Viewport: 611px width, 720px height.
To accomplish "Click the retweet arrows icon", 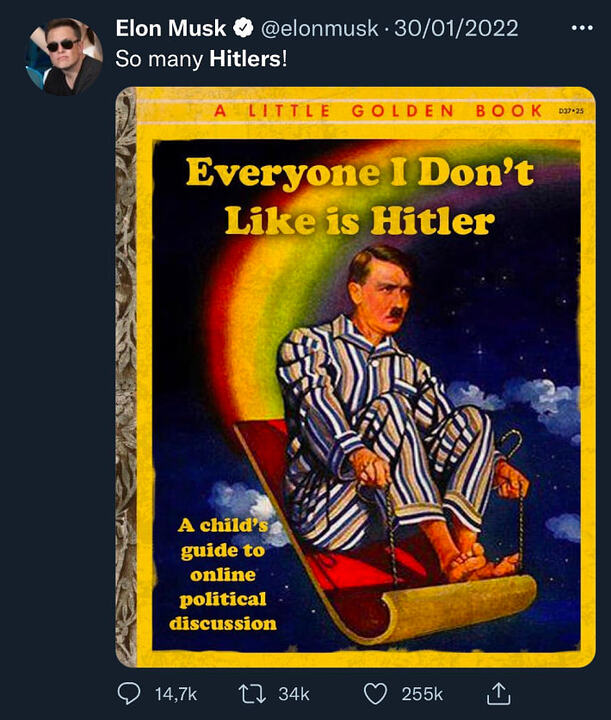I will click(x=252, y=694).
